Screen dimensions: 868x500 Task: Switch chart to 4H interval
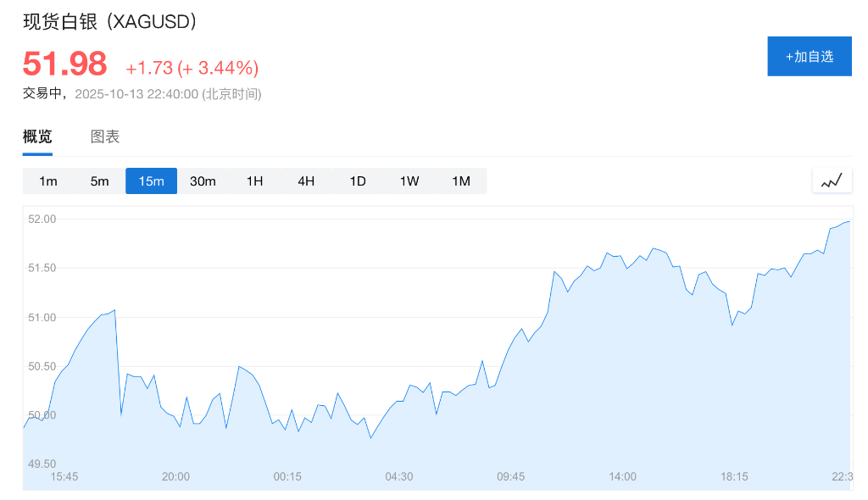pos(306,181)
